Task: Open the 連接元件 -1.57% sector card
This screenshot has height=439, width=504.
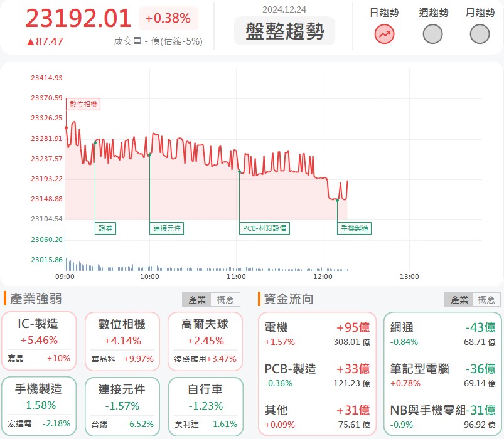Action: pos(122,406)
